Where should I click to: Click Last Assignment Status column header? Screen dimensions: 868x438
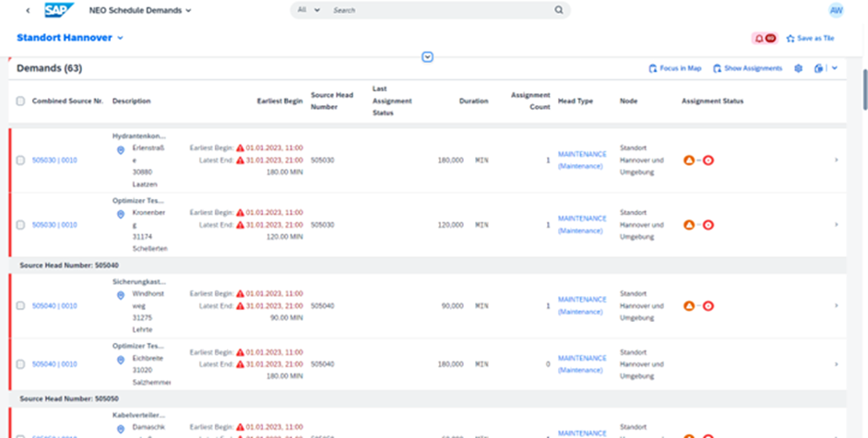(x=392, y=101)
